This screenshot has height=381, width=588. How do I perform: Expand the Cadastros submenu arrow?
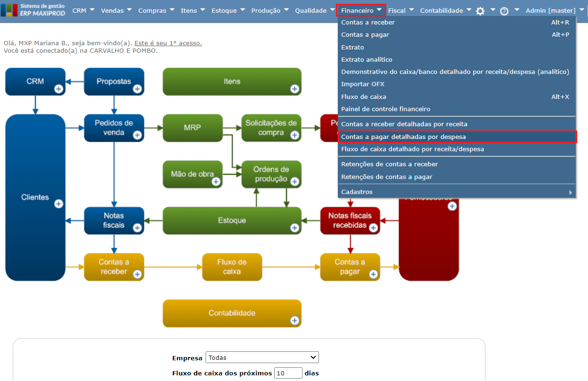click(x=571, y=192)
